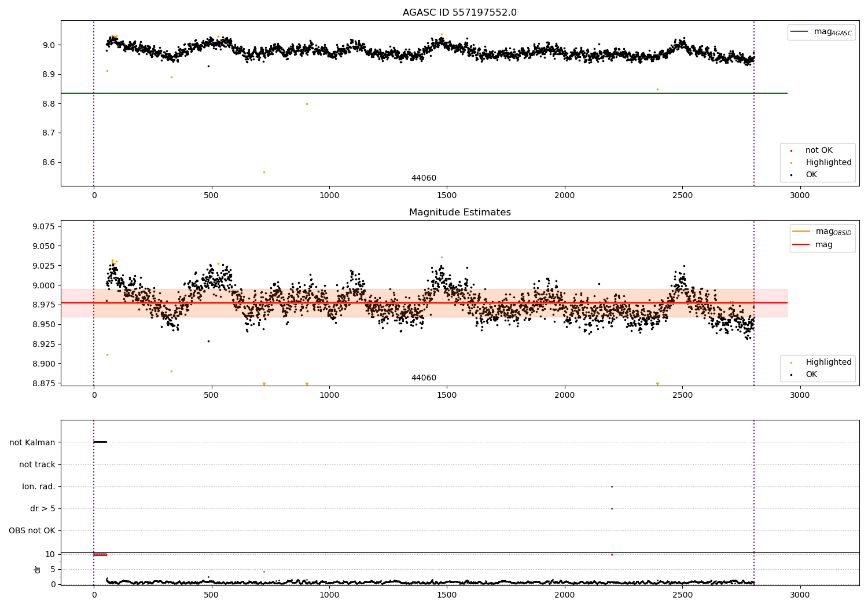Click the '9.0' y-axis tick label
The image size is (868, 608).
click(48, 45)
